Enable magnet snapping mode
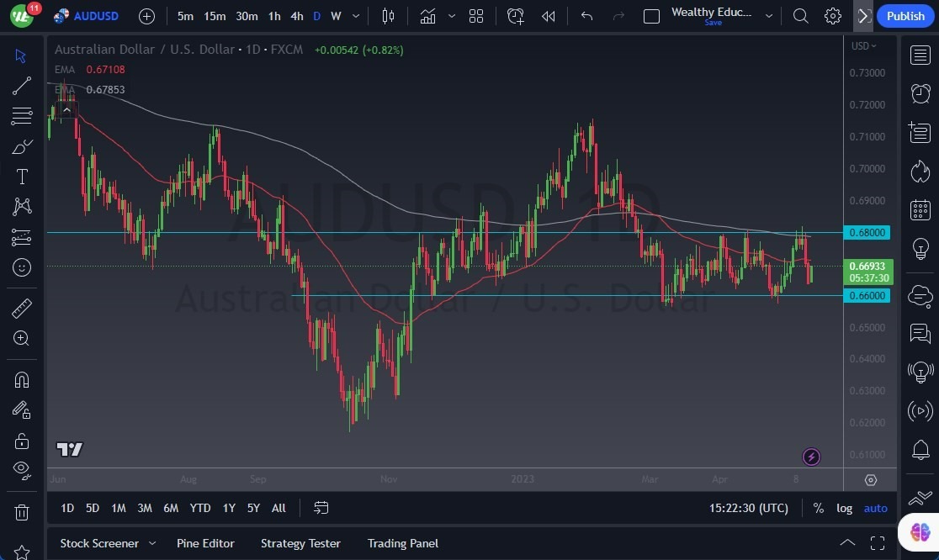This screenshot has width=939, height=560. pos(21,379)
